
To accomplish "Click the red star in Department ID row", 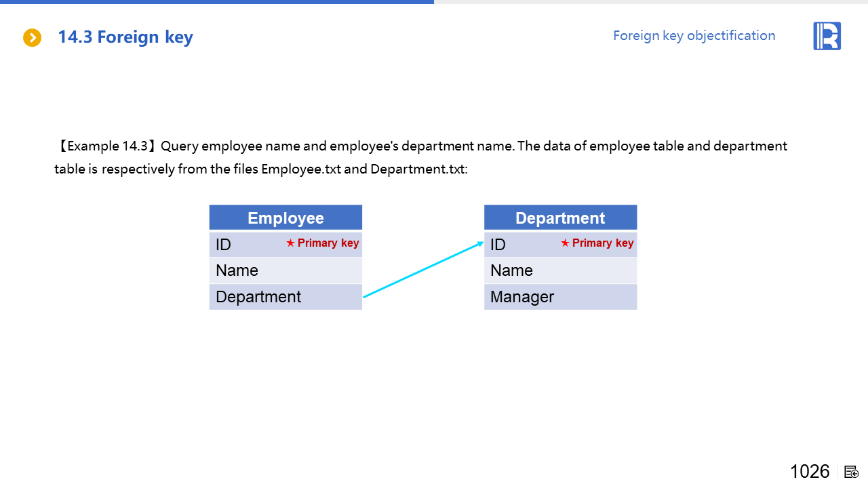I will tap(565, 243).
